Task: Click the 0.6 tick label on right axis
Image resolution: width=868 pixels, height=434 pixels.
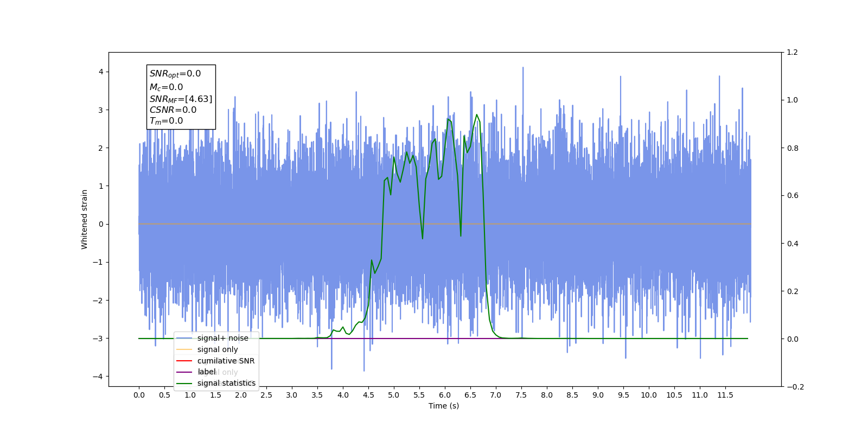Action: click(x=793, y=196)
